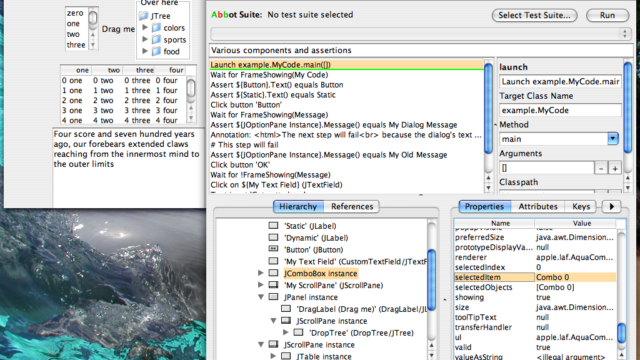The image size is (640, 360).
Task: Select the 'My Text Field' component icon
Action: tap(273, 261)
